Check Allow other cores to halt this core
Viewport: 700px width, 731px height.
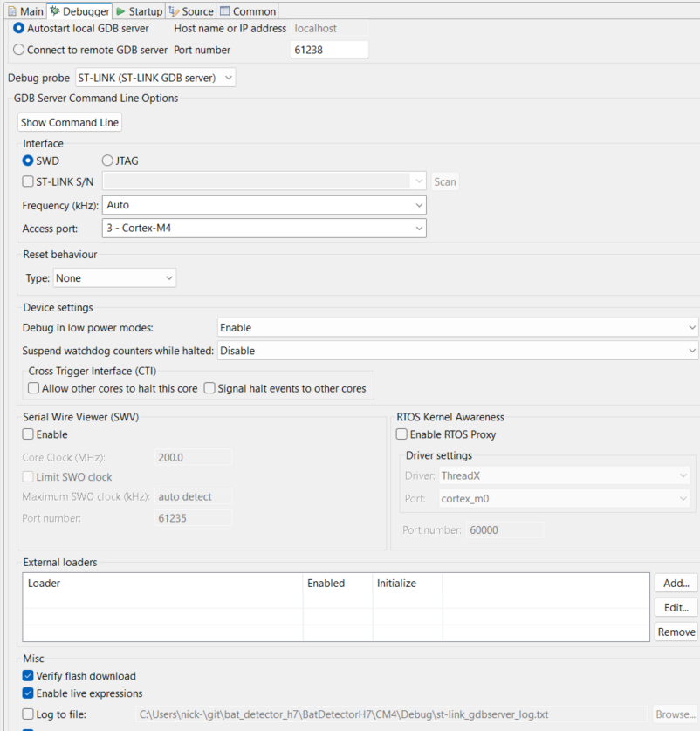(34, 388)
